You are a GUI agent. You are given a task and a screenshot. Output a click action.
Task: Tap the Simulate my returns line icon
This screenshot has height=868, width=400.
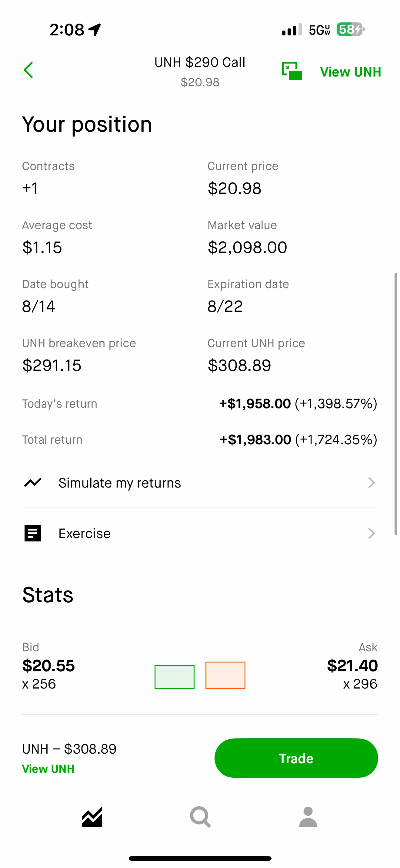33,482
